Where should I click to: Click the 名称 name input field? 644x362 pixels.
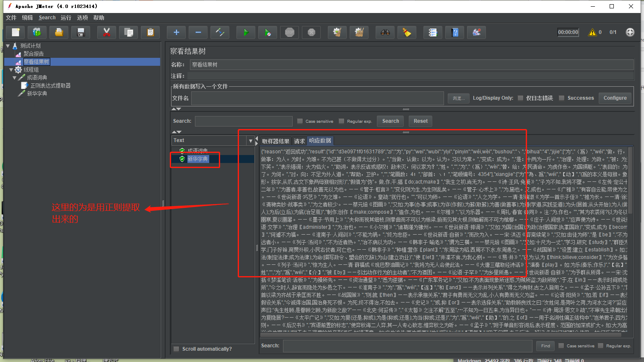pyautogui.click(x=411, y=65)
